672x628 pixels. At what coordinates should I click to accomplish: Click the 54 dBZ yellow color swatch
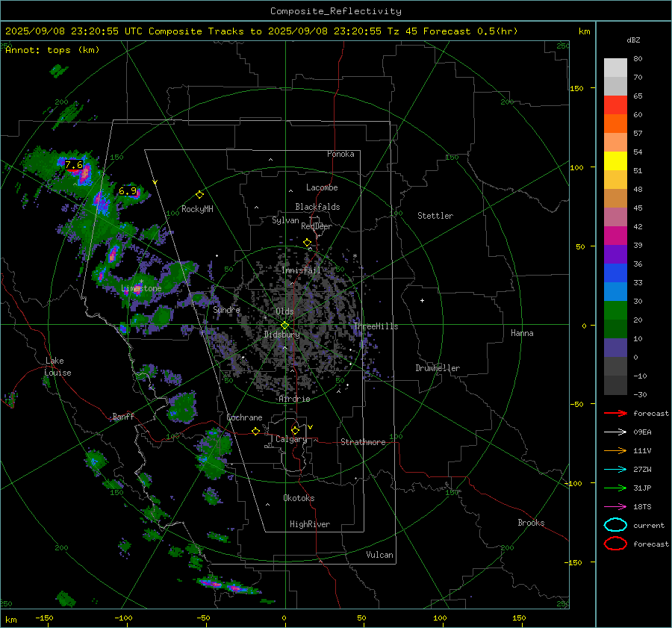click(x=615, y=161)
